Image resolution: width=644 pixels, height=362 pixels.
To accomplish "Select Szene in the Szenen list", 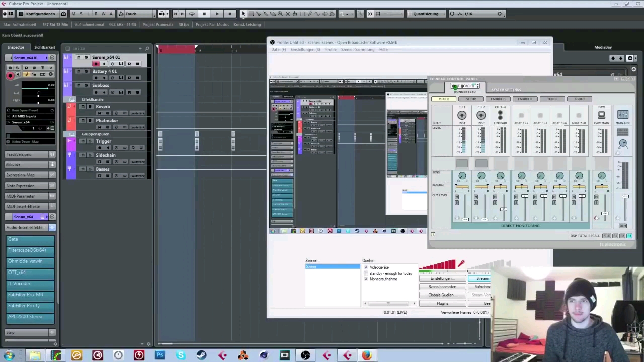I will click(x=333, y=266).
